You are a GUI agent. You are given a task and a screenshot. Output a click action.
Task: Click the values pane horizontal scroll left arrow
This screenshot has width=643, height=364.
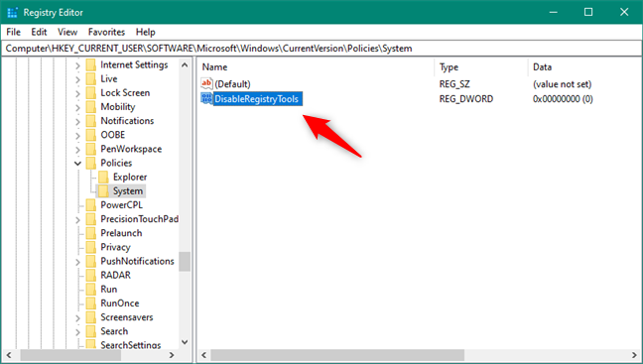coord(203,355)
